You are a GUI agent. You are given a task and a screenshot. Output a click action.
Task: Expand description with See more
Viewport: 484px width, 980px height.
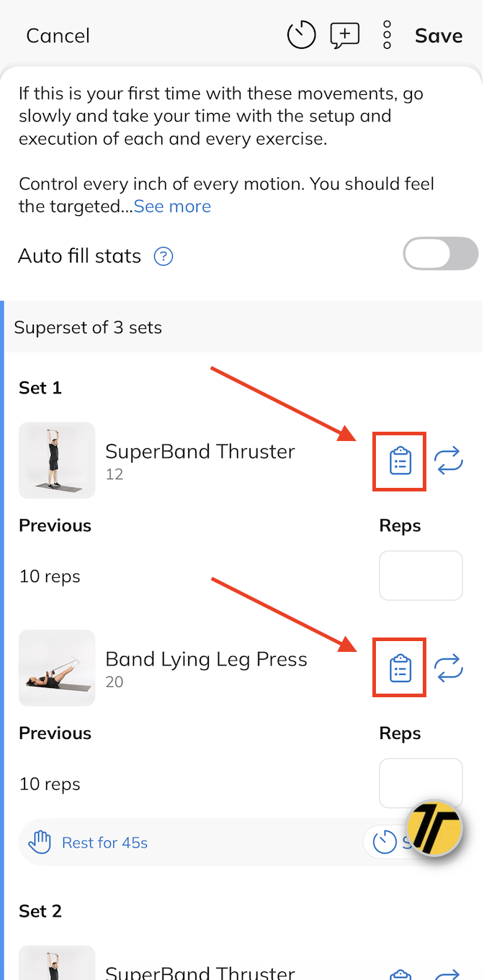pos(172,207)
